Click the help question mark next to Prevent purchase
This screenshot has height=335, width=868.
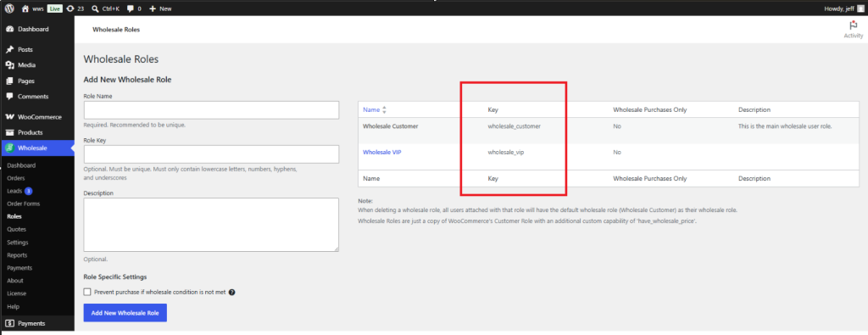pyautogui.click(x=232, y=293)
